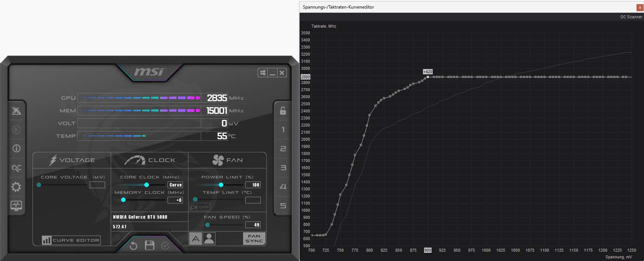Click the 'Taktrate, MHz' axis title
This screenshot has height=261, width=644.
coord(324,26)
